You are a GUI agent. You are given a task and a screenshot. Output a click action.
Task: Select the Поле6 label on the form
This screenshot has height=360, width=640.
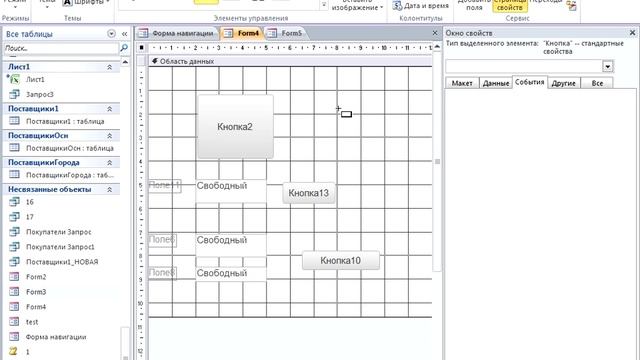(x=162, y=240)
